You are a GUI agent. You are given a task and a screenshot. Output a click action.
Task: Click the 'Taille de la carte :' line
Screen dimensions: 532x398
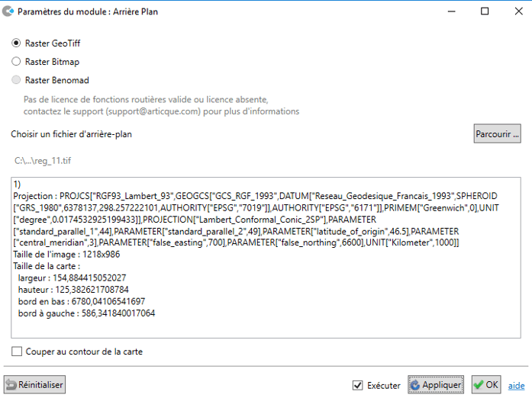click(x=47, y=266)
